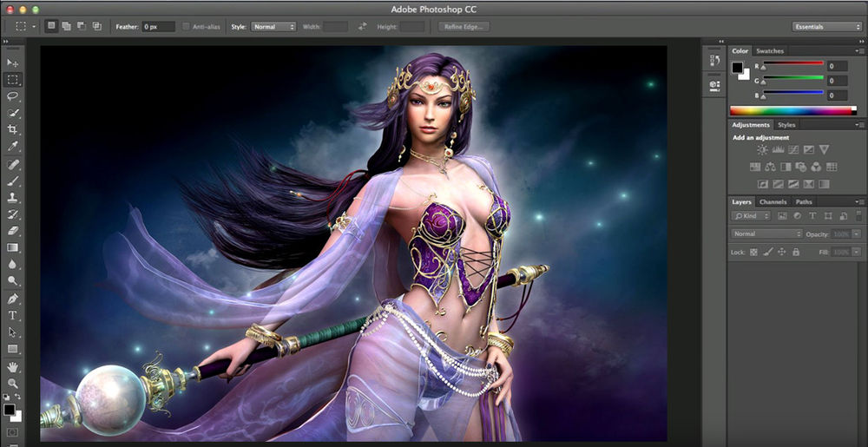Toggle the Anti-alias checkbox
868x447 pixels.
(x=186, y=27)
